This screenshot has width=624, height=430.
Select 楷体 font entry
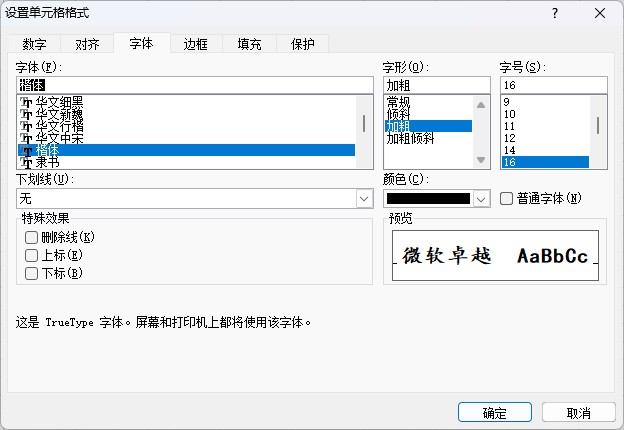[186, 150]
